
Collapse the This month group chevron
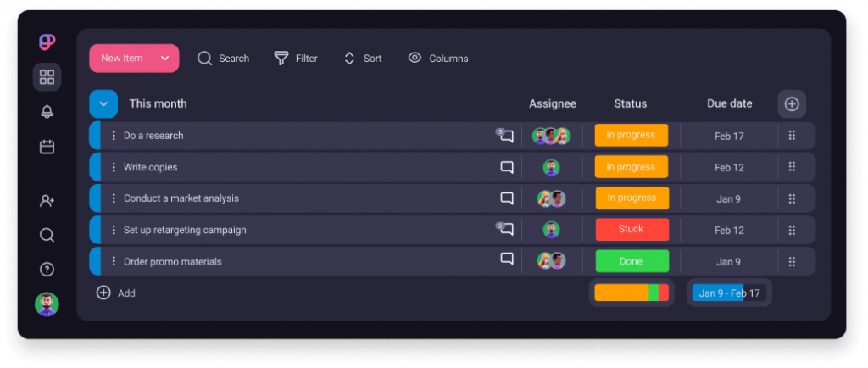103,103
